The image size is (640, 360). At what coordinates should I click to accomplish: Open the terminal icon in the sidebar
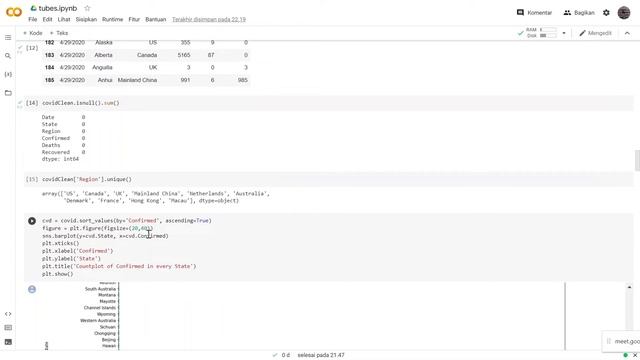click(8, 342)
